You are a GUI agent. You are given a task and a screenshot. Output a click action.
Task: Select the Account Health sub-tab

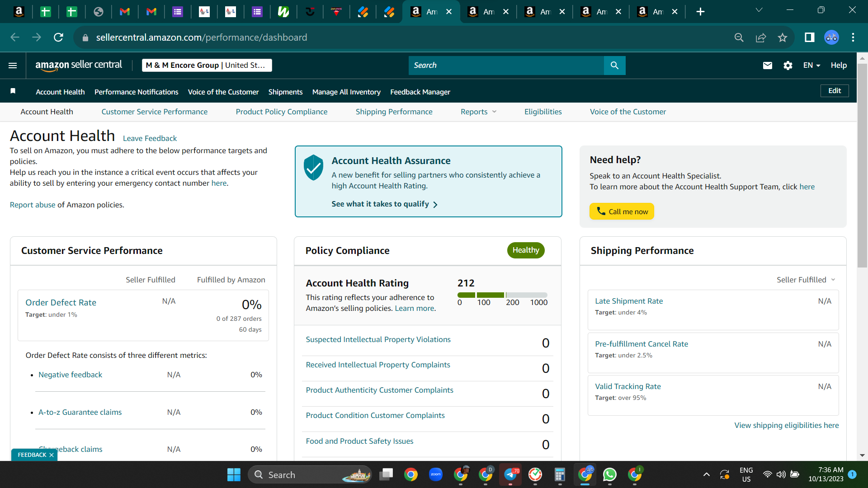coord(47,112)
